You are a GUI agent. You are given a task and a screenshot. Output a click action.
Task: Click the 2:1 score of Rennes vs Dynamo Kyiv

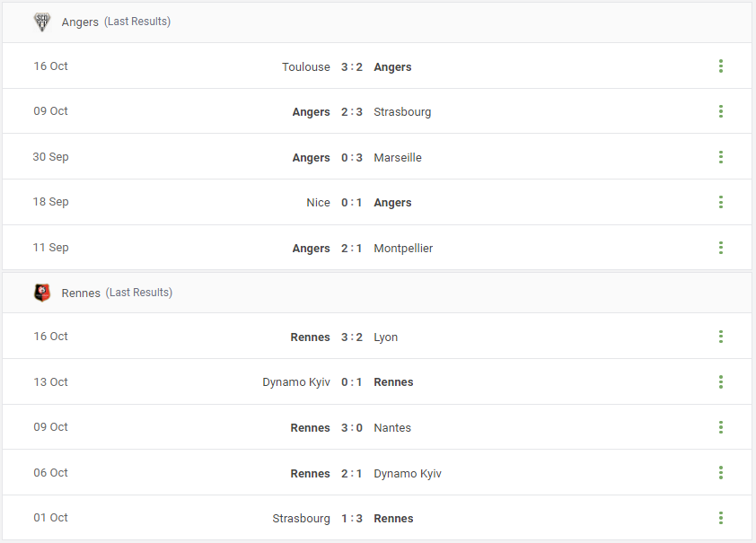352,474
